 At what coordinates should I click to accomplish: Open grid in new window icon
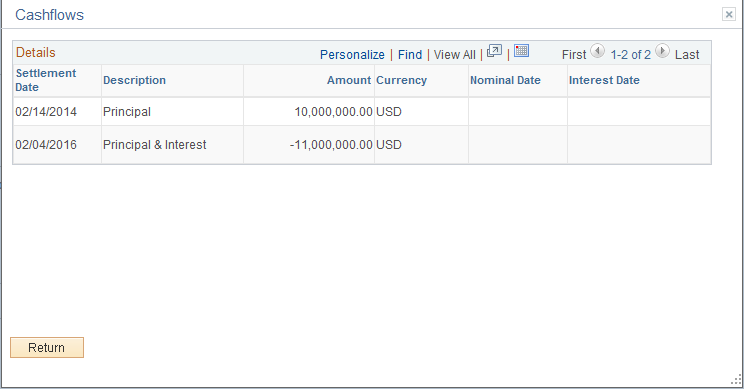click(494, 51)
